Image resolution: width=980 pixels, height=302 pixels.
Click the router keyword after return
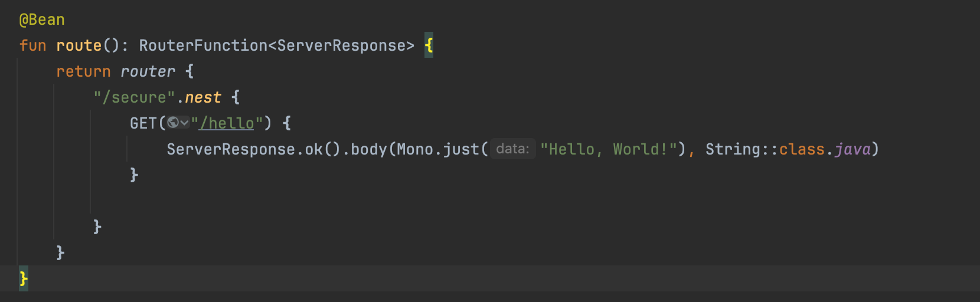(148, 71)
